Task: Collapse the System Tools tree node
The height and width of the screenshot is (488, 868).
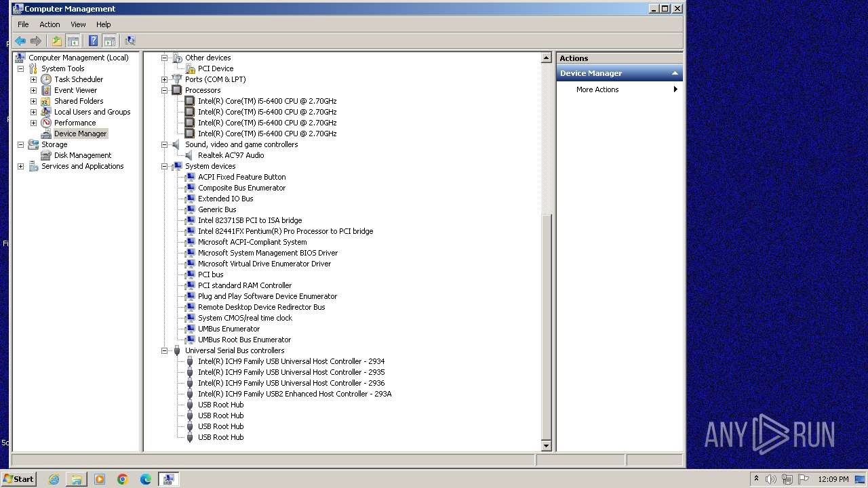Action: [20, 68]
